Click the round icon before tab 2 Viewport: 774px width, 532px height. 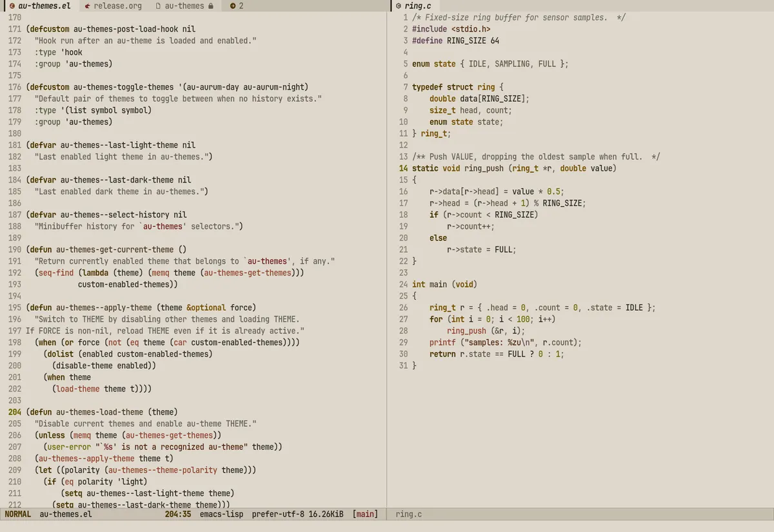pyautogui.click(x=233, y=6)
